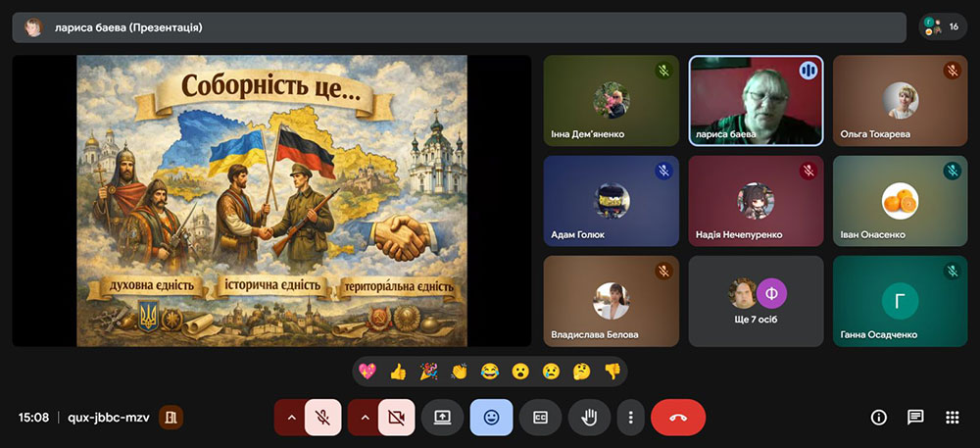980x448 pixels.
Task: Toggle closed captions
Action: (540, 418)
